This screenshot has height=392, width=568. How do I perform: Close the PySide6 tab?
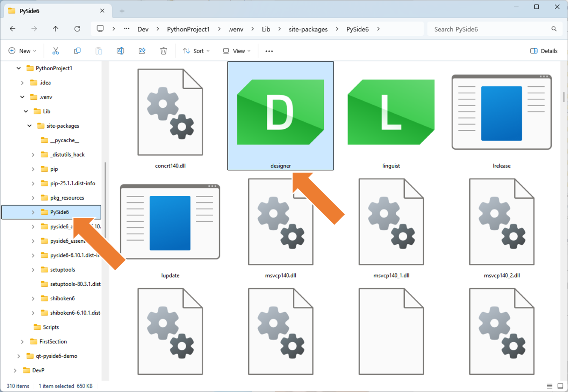click(x=102, y=11)
